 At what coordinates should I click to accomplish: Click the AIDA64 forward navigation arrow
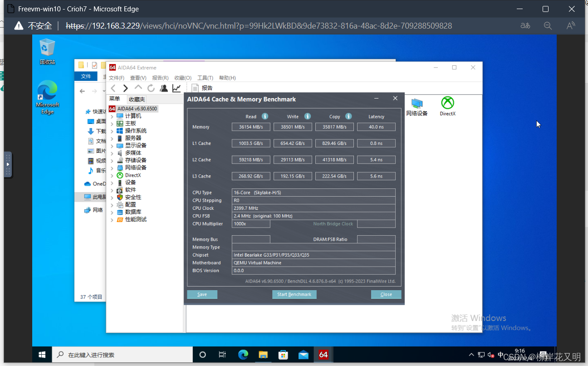tap(126, 88)
